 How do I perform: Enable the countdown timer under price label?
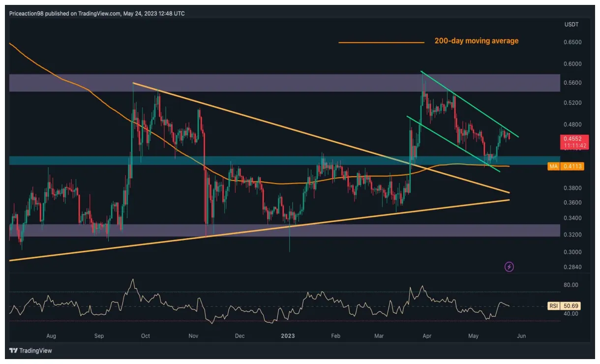click(x=572, y=145)
